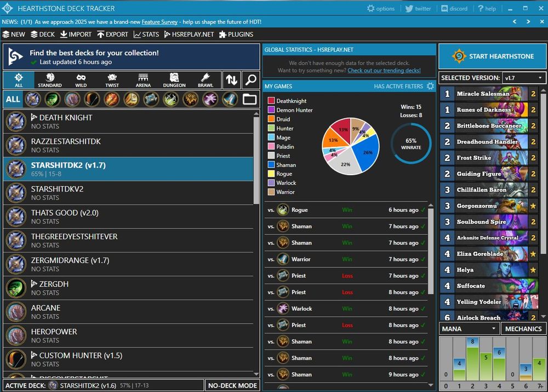This screenshot has width=548, height=392.
Task: Click the Deathknight red legend swatch
Action: click(x=271, y=101)
